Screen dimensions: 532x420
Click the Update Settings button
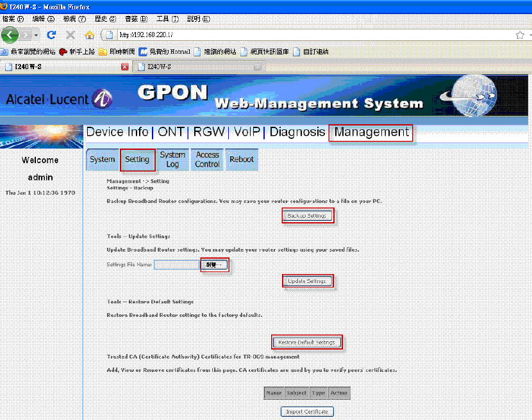point(308,281)
